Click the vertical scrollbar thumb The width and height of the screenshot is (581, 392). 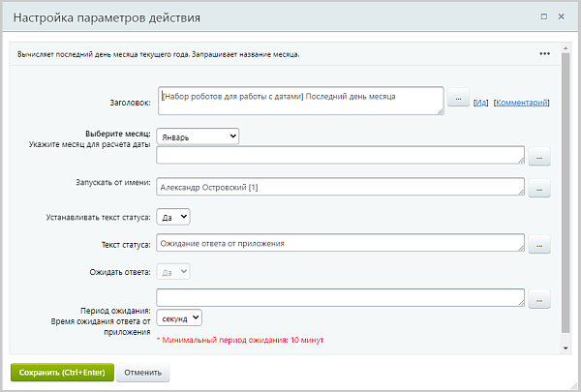click(566, 193)
